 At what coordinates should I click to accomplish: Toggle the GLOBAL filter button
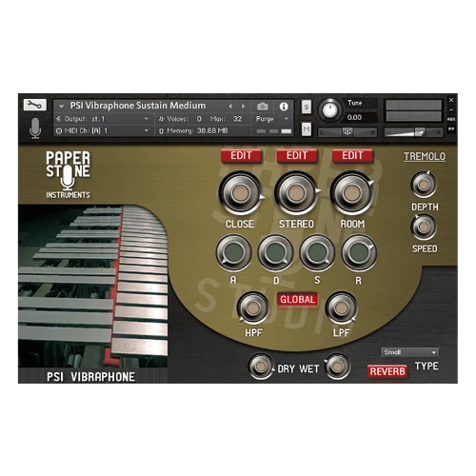[297, 299]
